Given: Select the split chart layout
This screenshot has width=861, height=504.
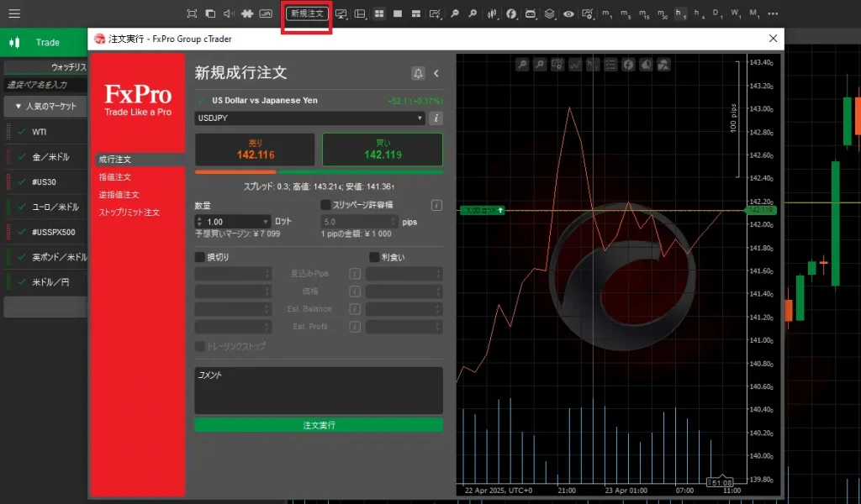Looking at the screenshot, I should (416, 13).
